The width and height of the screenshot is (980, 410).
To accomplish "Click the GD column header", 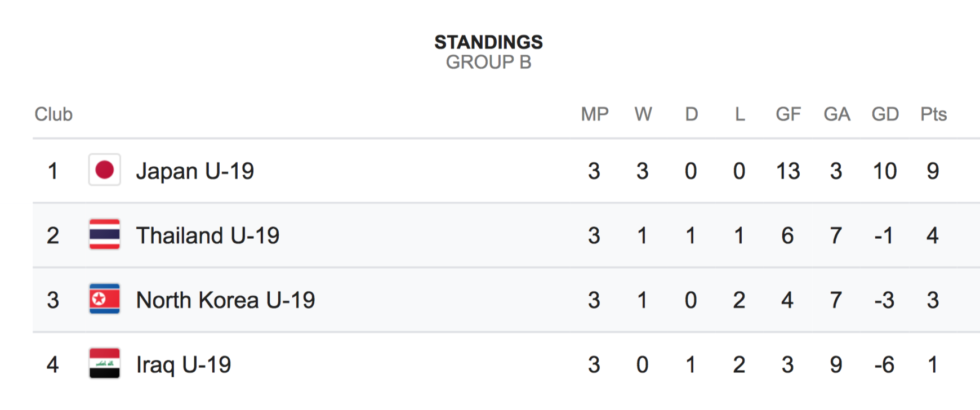I will (x=885, y=114).
